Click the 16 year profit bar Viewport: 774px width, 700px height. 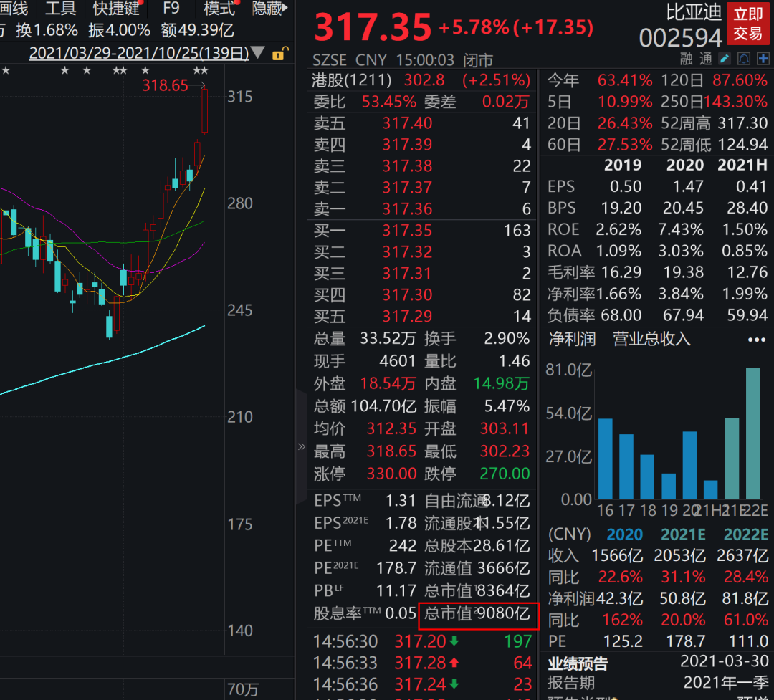[x=605, y=459]
